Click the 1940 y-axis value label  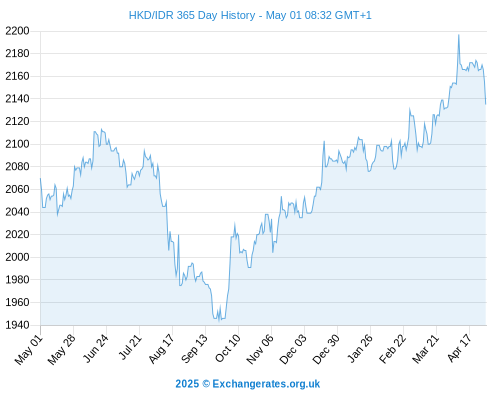point(17,325)
